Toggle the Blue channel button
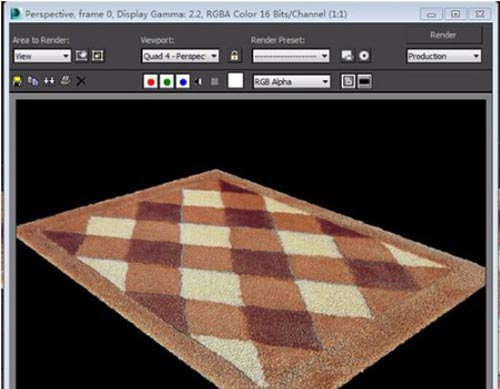The width and height of the screenshot is (500, 389). [x=183, y=82]
